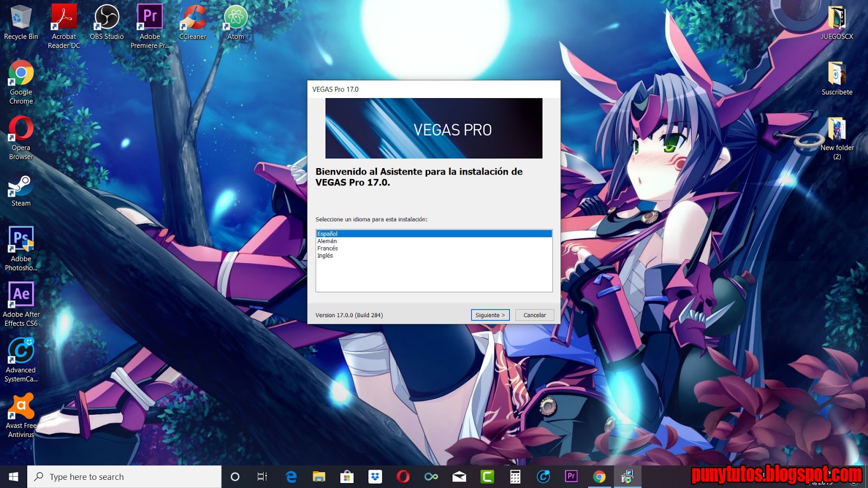Image resolution: width=868 pixels, height=488 pixels.
Task: Launch Microsoft Edge from taskbar
Action: [291, 477]
